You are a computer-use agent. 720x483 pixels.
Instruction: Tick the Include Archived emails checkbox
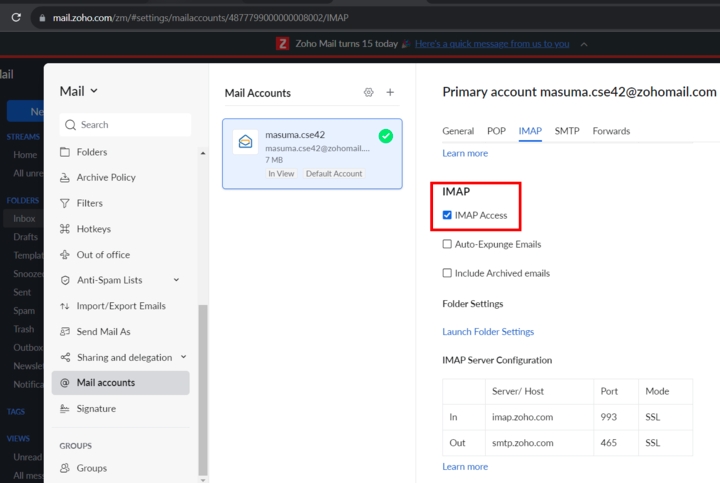click(447, 273)
